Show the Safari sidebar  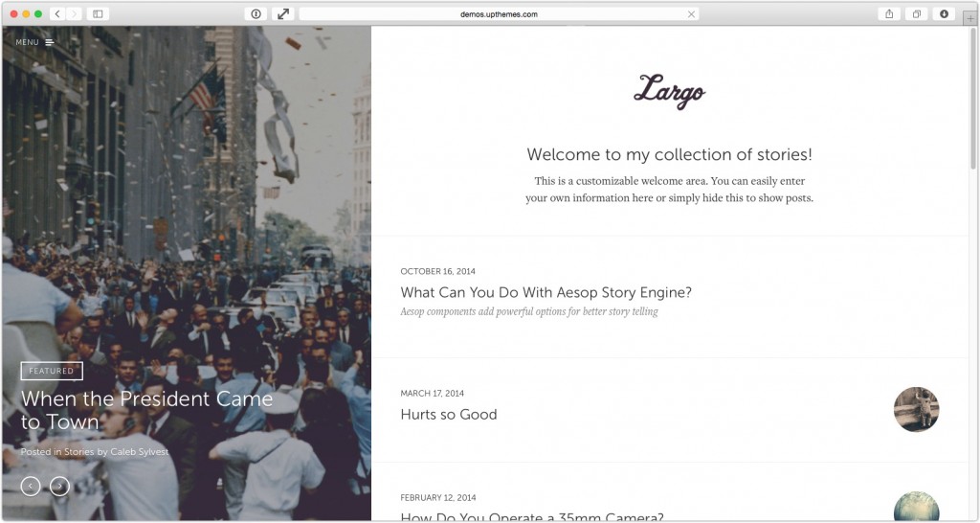click(x=99, y=13)
